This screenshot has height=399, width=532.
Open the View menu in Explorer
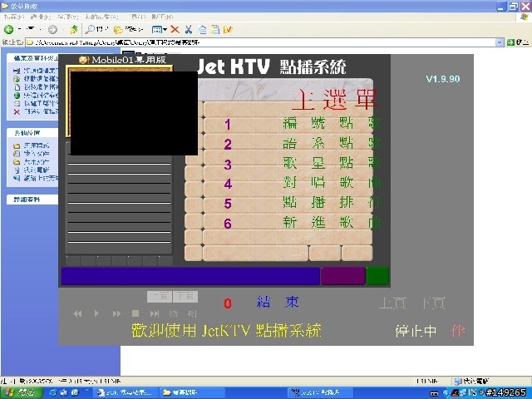[x=67, y=17]
